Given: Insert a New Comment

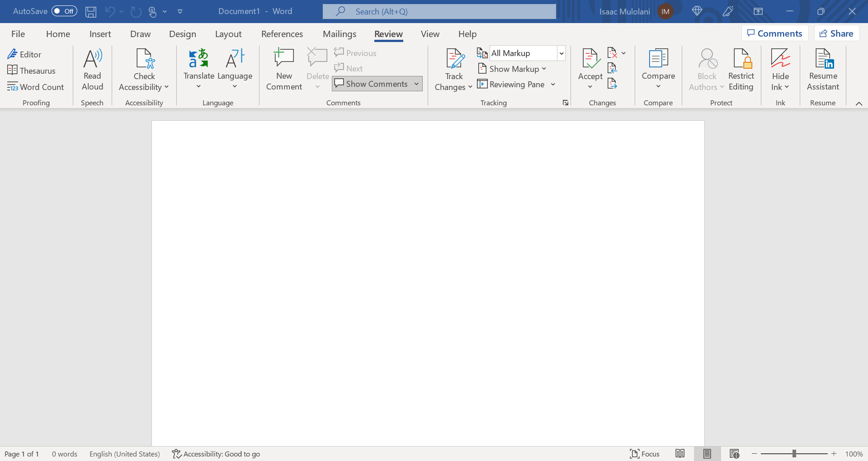Looking at the screenshot, I should pyautogui.click(x=284, y=70).
